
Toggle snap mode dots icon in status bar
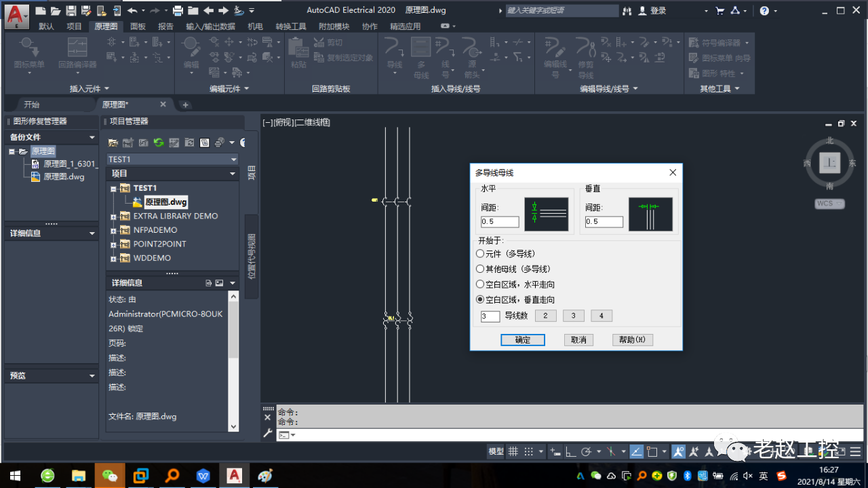[529, 451]
